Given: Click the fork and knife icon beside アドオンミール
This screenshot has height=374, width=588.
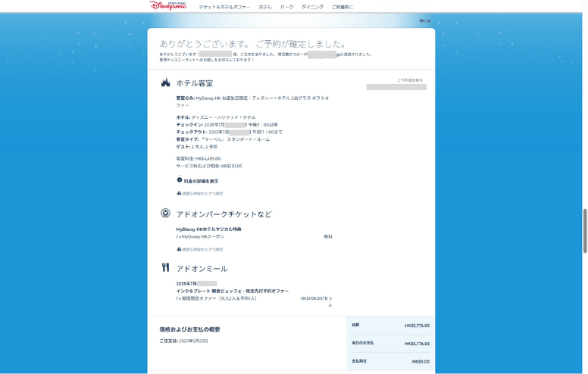Looking at the screenshot, I should click(165, 267).
